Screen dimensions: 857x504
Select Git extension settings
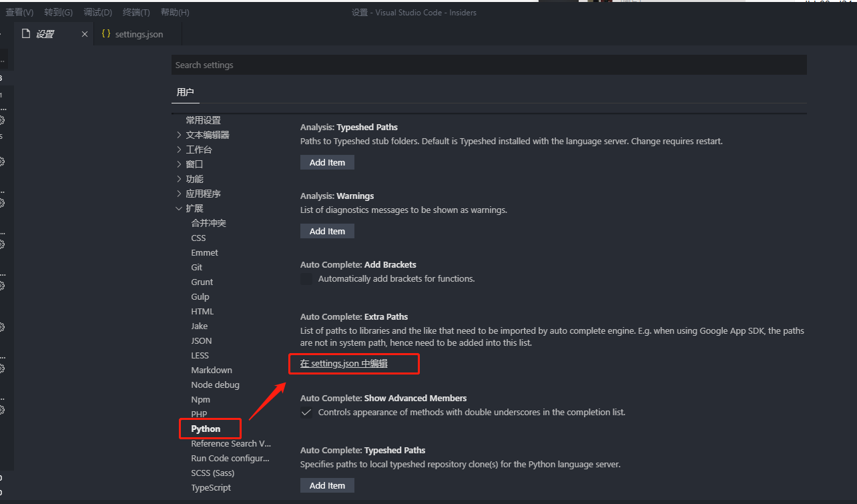point(196,267)
